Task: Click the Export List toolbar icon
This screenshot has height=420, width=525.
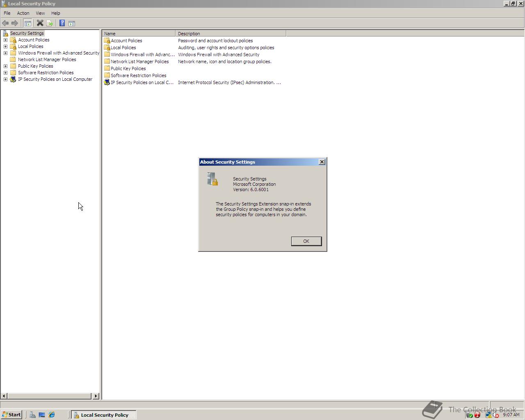Action: pyautogui.click(x=50, y=23)
